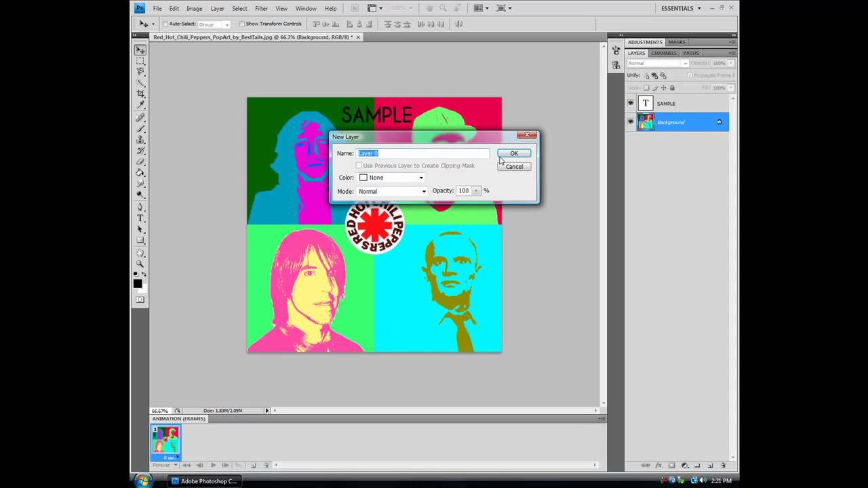Click the Name field in New Layer dialog
868x488 pixels.
423,153
